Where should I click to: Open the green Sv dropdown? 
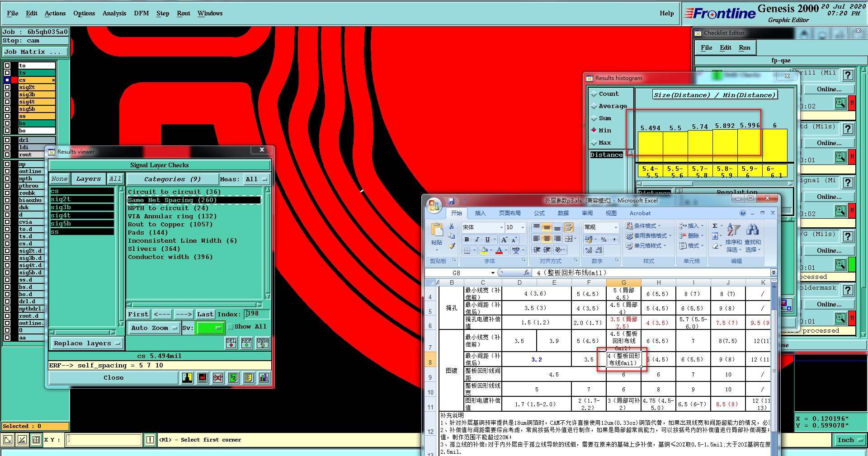210,328
